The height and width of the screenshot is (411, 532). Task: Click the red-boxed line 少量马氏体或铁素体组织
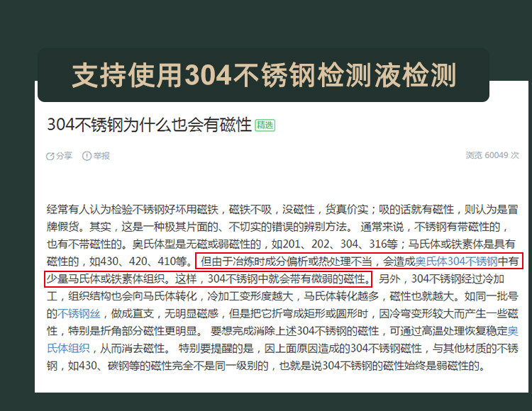[208, 279]
